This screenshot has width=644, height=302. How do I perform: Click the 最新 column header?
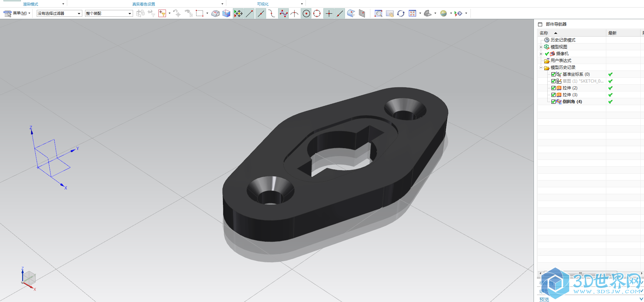[623, 33]
